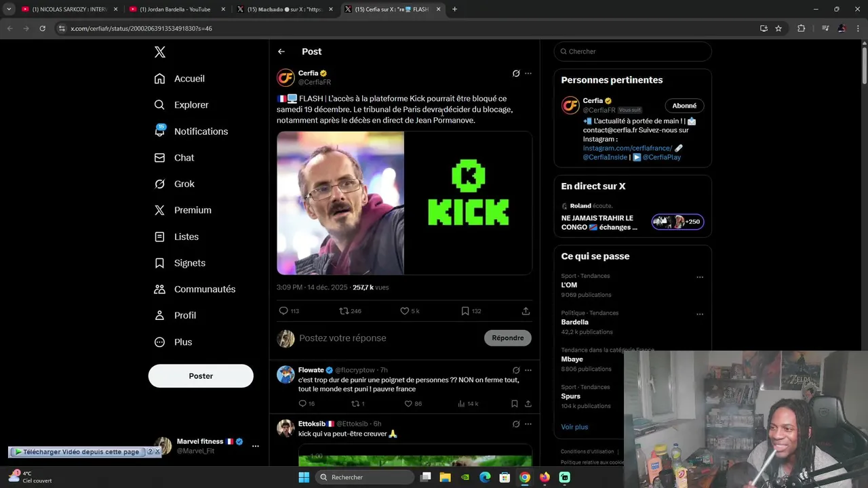The height and width of the screenshot is (488, 868).
Task: Switch to NICOLAS SARKOZY tab
Action: [x=70, y=9]
